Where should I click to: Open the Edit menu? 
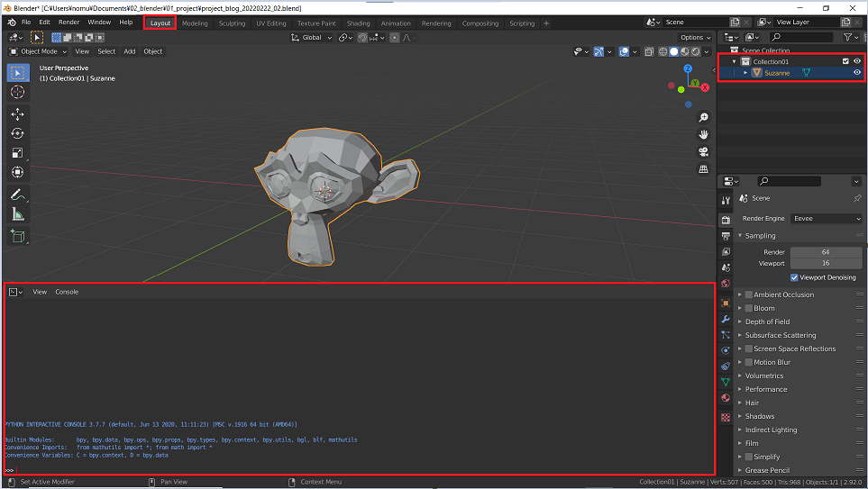44,23
